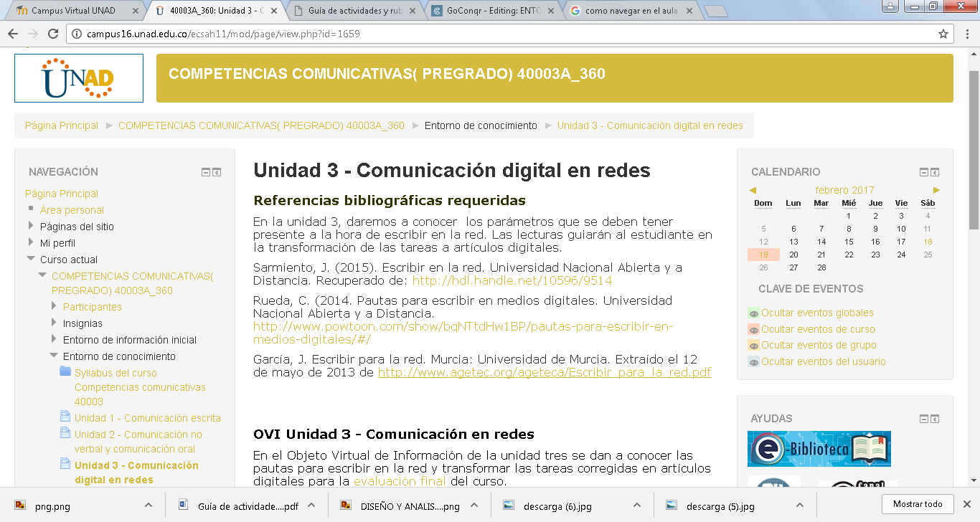This screenshot has height=522, width=980.
Task: Click the UNAD logo image
Action: point(79,78)
